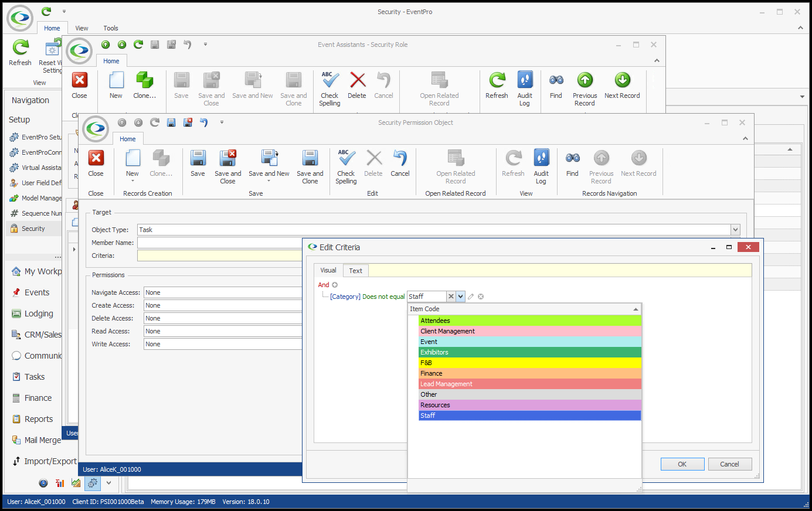Open the Tools tab in the main EventPro window
Screen dimensions: 812x511
[111, 28]
